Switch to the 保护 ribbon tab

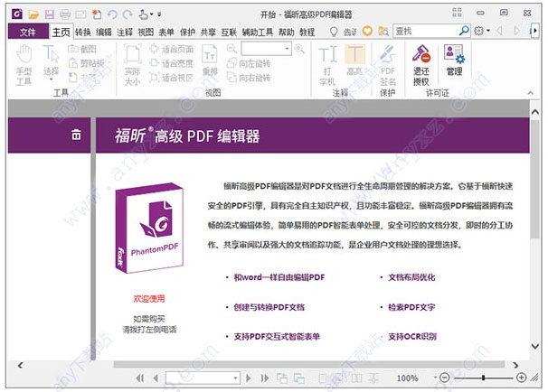(x=187, y=33)
